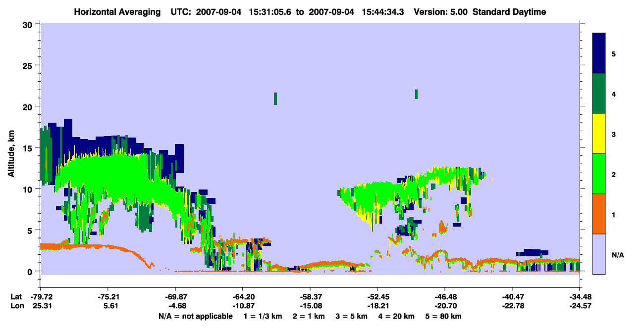
Task: Click longitude value -24.57
Action: tap(580, 306)
